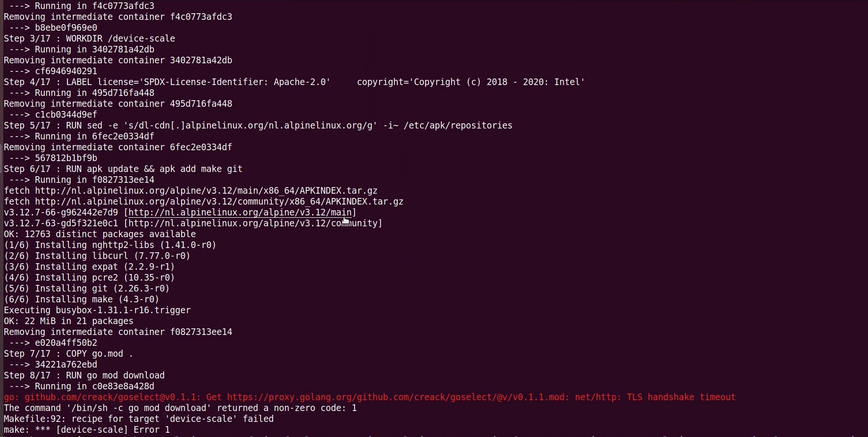Screen dimensions: 868x437
Task: Click the Step 8/17 RUN go mod download line
Action: (84, 376)
